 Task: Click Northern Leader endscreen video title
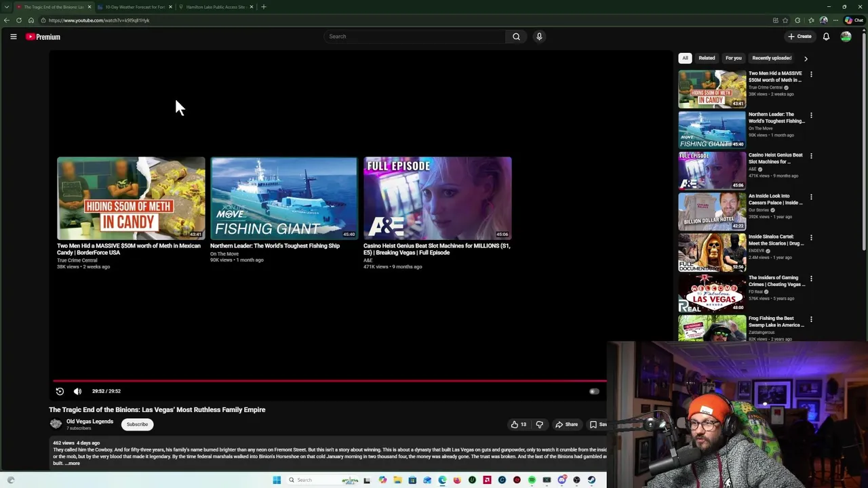tap(275, 246)
